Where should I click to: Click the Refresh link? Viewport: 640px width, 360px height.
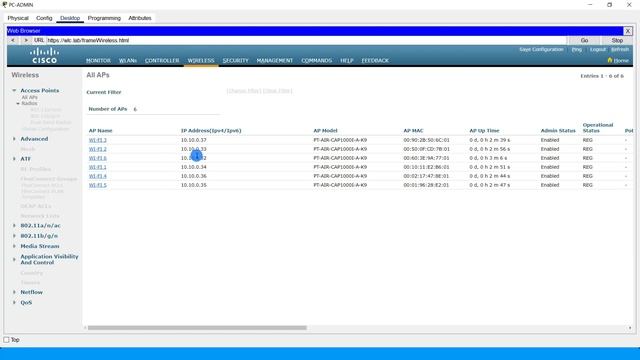[x=620, y=49]
